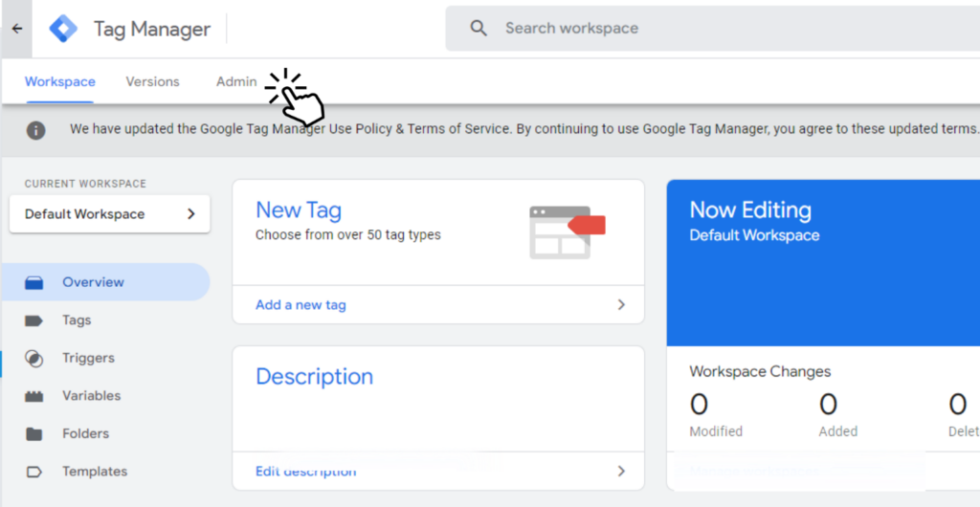Click the Workspace Changes heading
This screenshot has height=507, width=980.
(x=760, y=371)
